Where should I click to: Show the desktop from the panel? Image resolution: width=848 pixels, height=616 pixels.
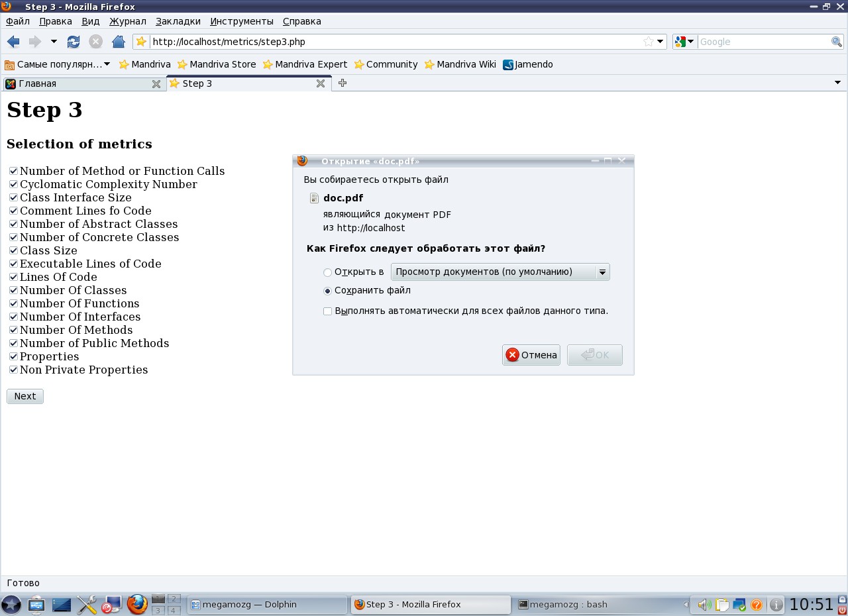[x=62, y=604]
